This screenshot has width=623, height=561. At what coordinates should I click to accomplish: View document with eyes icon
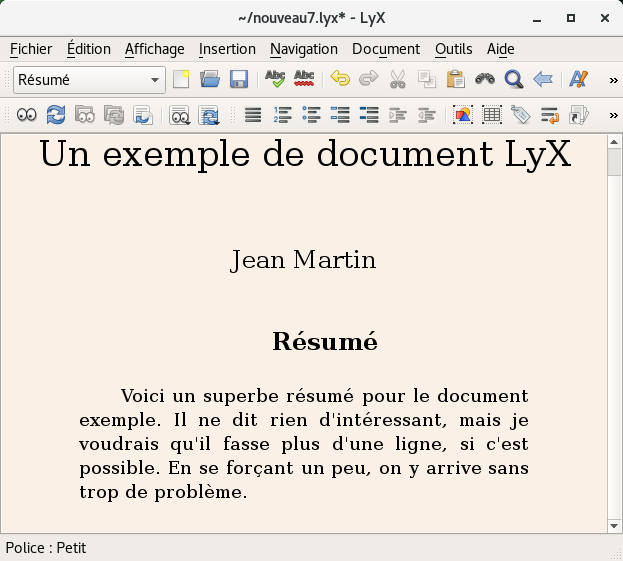coord(27,115)
